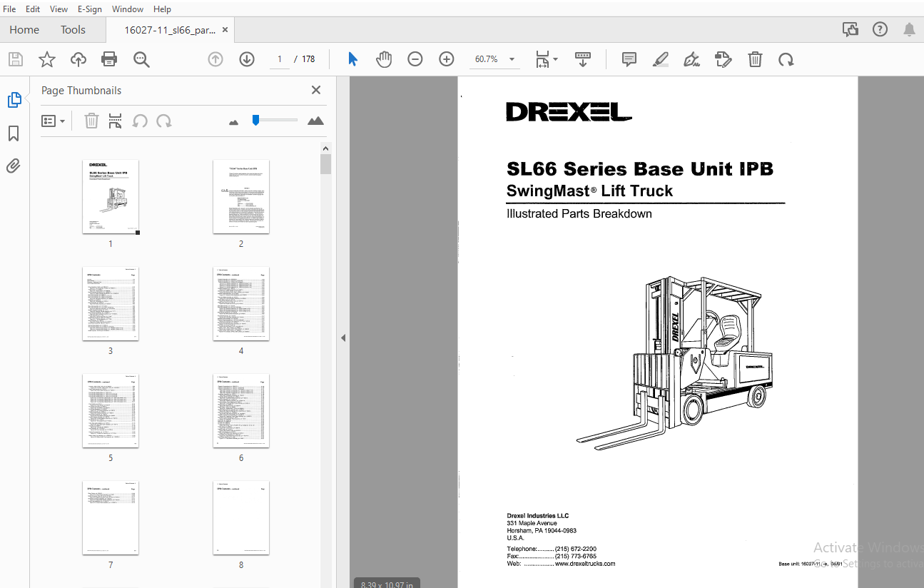
Task: Click the Fit page scrolling icon
Action: [x=543, y=59]
